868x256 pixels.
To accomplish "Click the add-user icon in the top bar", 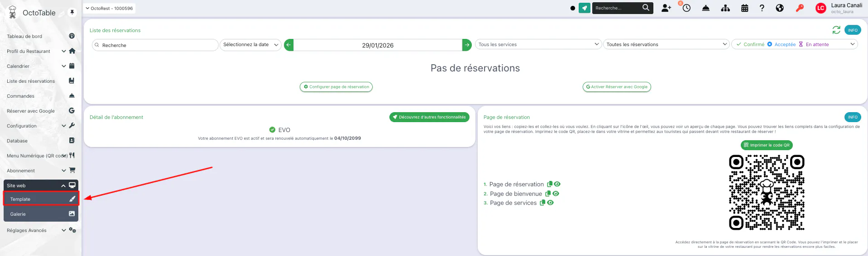I will coord(666,8).
